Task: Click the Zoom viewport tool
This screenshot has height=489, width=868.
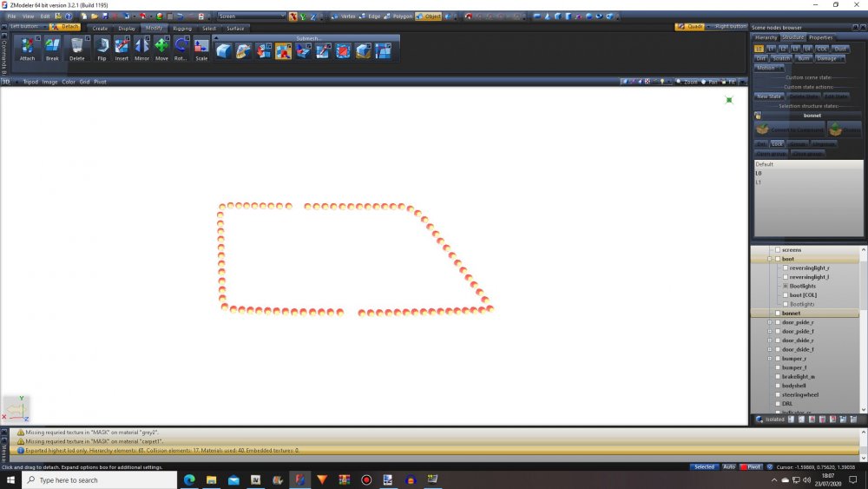Action: (x=687, y=82)
